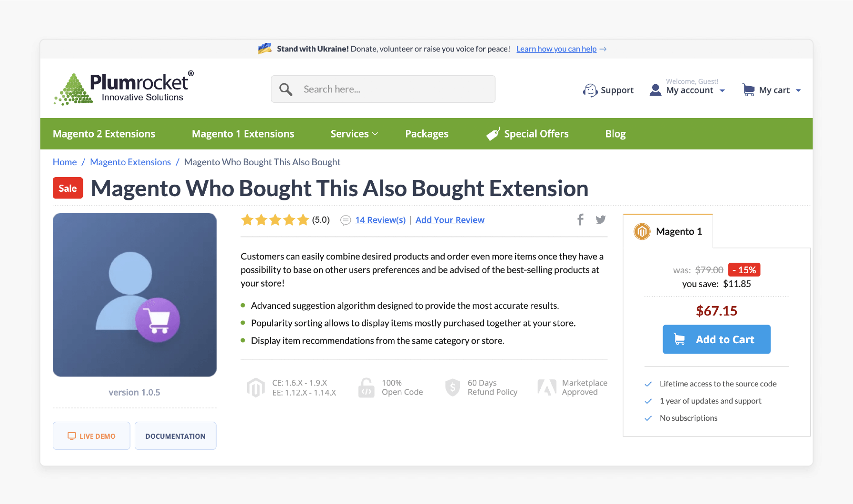The height and width of the screenshot is (504, 853).
Task: Click the Marketplace Approved text
Action: click(x=585, y=387)
